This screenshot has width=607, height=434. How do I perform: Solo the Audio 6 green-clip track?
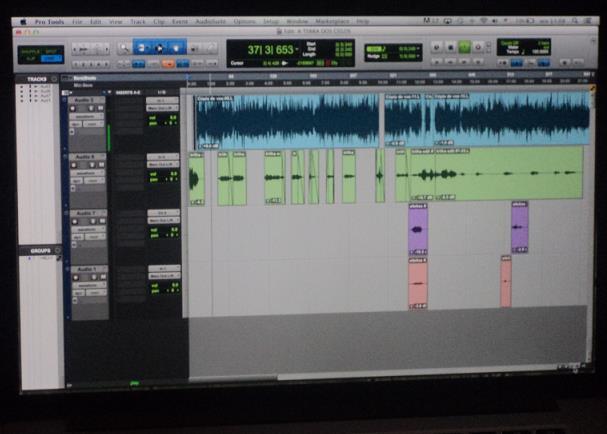[x=92, y=165]
